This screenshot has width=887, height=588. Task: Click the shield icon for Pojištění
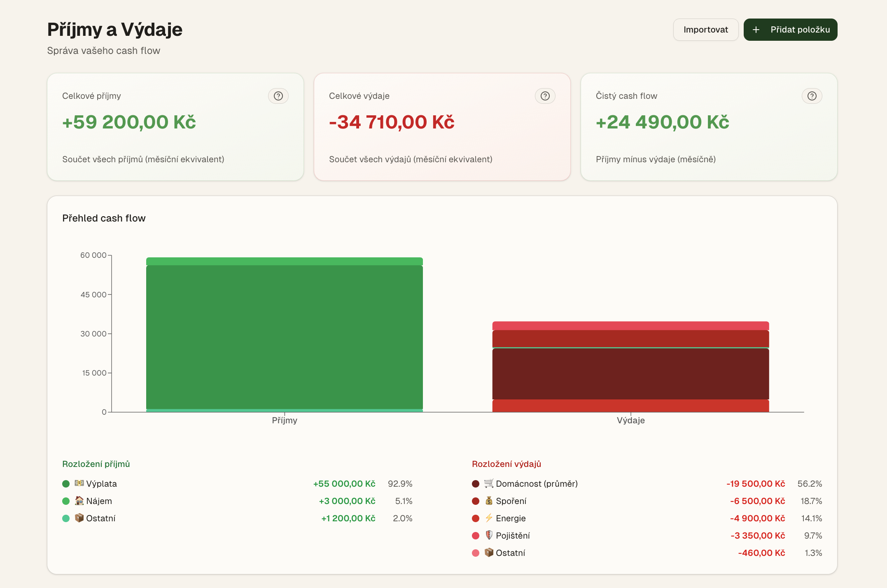(x=489, y=535)
